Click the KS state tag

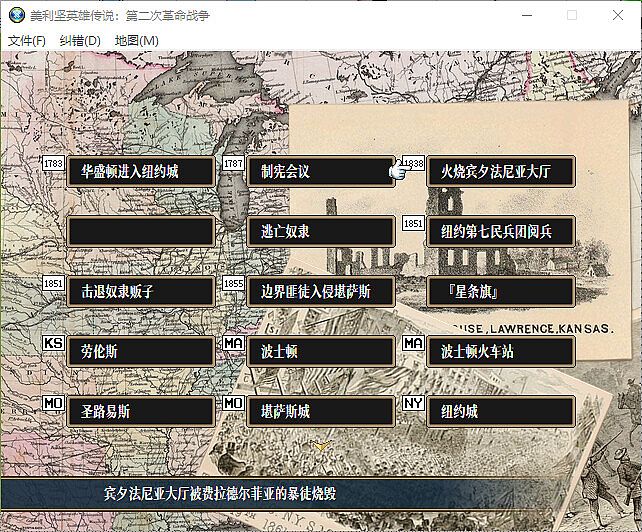[x=53, y=343]
